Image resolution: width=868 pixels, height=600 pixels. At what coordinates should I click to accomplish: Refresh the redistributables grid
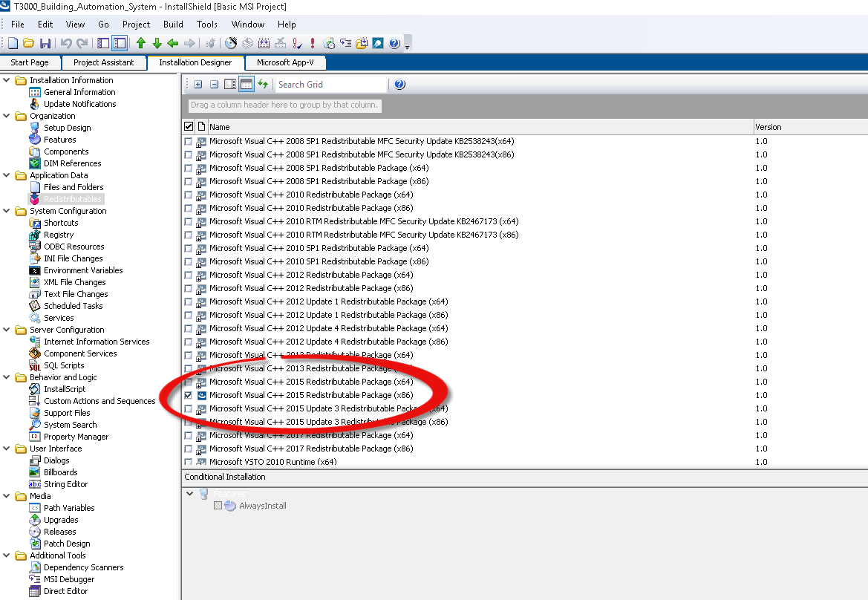pyautogui.click(x=263, y=84)
